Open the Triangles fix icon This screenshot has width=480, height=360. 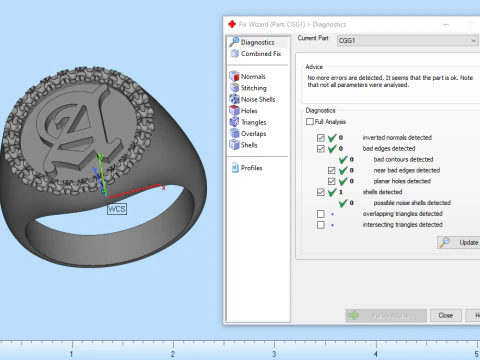pos(234,122)
